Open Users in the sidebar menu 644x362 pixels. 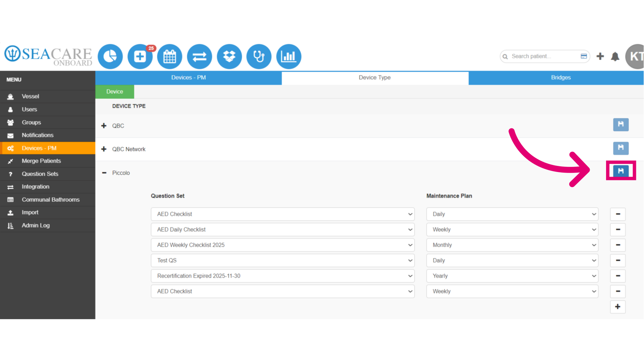coord(48,110)
